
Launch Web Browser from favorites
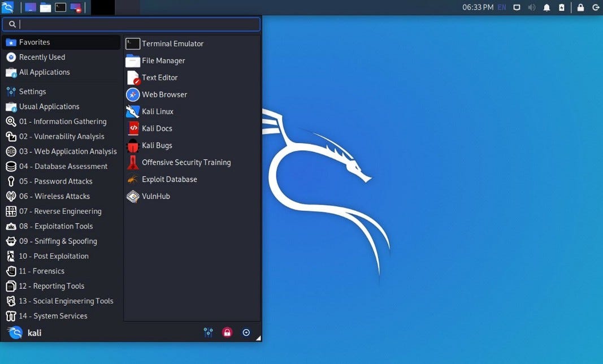[x=192, y=94]
